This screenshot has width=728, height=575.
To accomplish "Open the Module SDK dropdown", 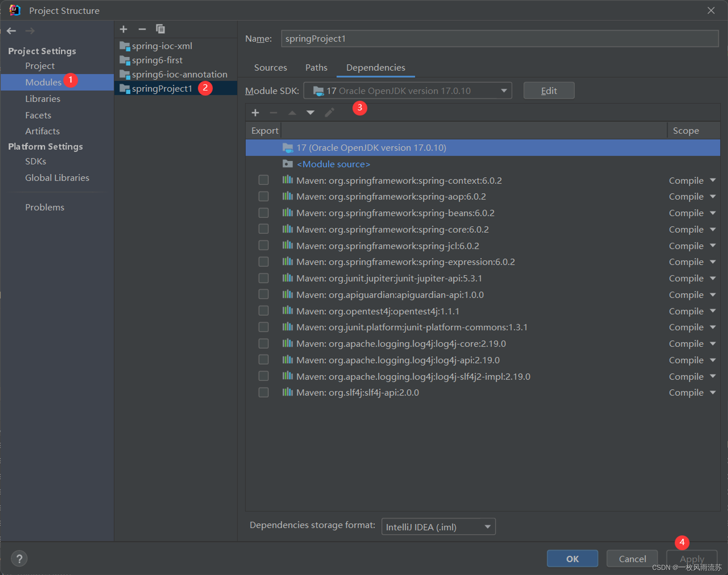I will pyautogui.click(x=503, y=91).
